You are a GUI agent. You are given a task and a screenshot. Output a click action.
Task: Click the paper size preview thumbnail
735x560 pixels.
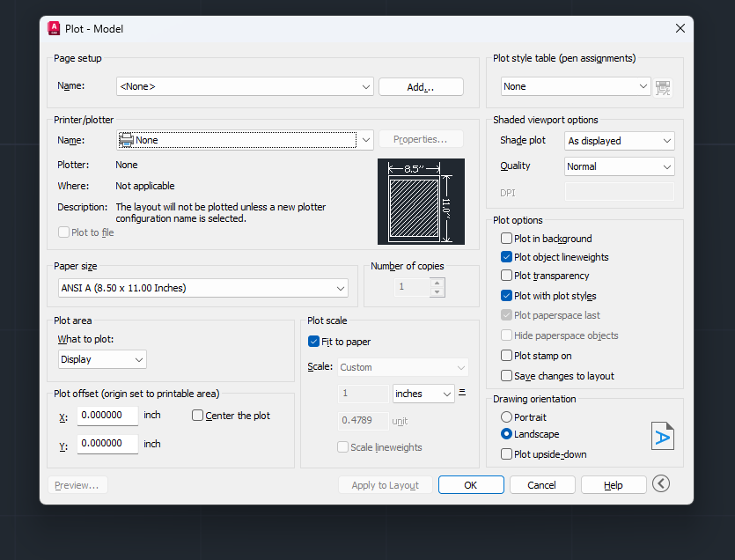pos(421,202)
